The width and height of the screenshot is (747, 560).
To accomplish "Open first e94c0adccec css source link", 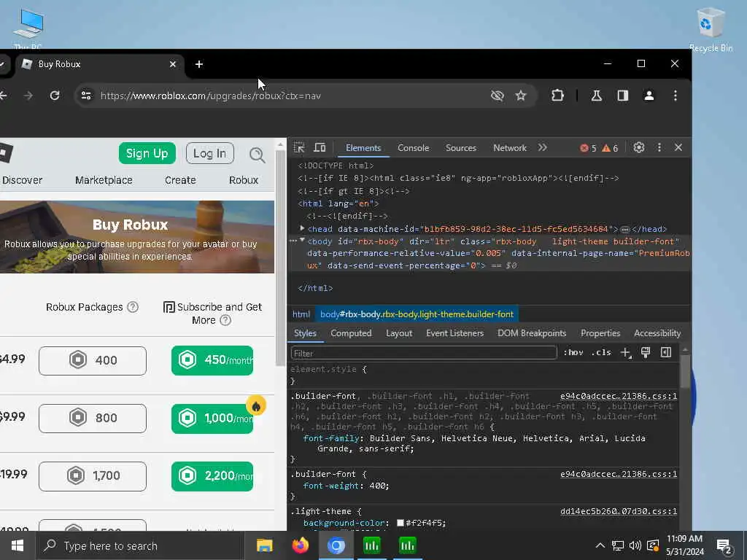I will pyautogui.click(x=619, y=396).
